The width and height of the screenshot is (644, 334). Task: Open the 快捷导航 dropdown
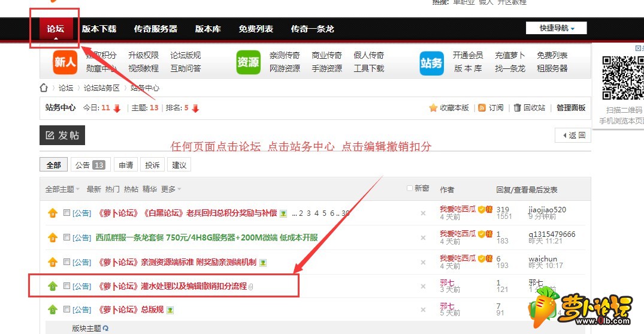coord(557,28)
